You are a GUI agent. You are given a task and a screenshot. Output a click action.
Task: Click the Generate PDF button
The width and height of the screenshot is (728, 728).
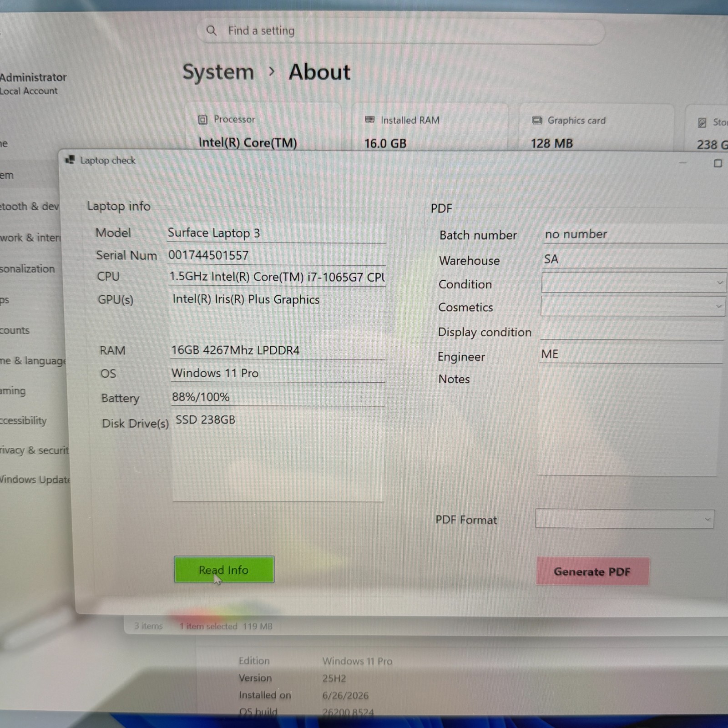[x=592, y=571]
